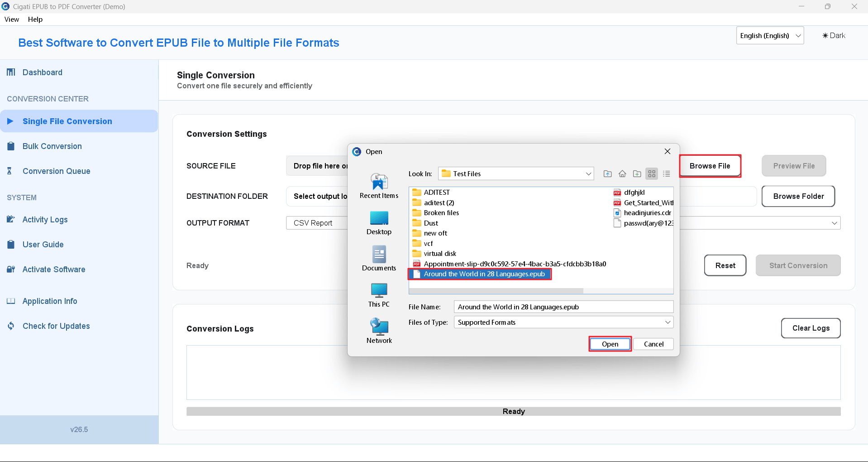This screenshot has width=868, height=462.
Task: Jump to Desktop in Open dialog
Action: click(379, 223)
